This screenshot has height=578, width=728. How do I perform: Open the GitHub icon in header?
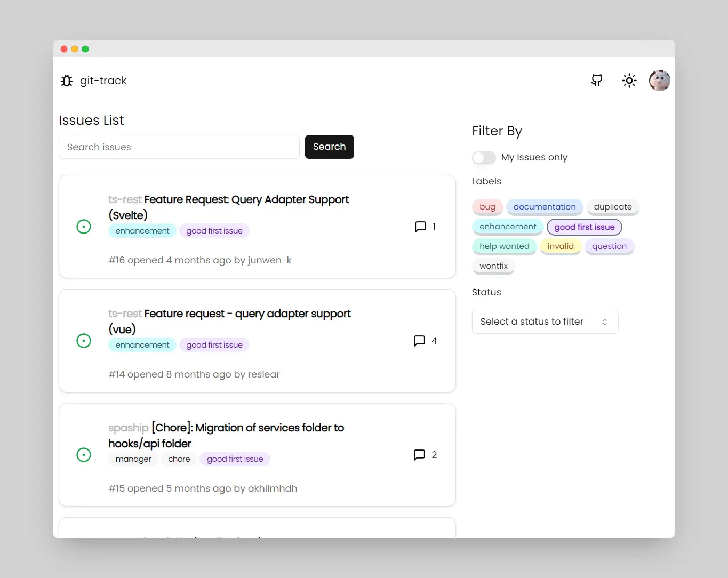(597, 81)
